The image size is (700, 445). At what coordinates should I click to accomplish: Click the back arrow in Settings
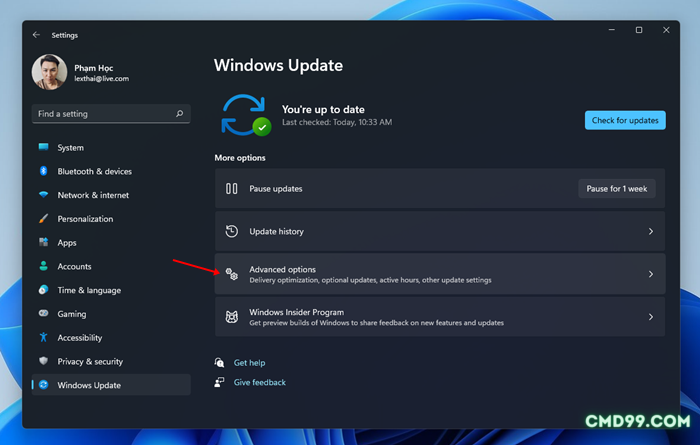tap(36, 35)
